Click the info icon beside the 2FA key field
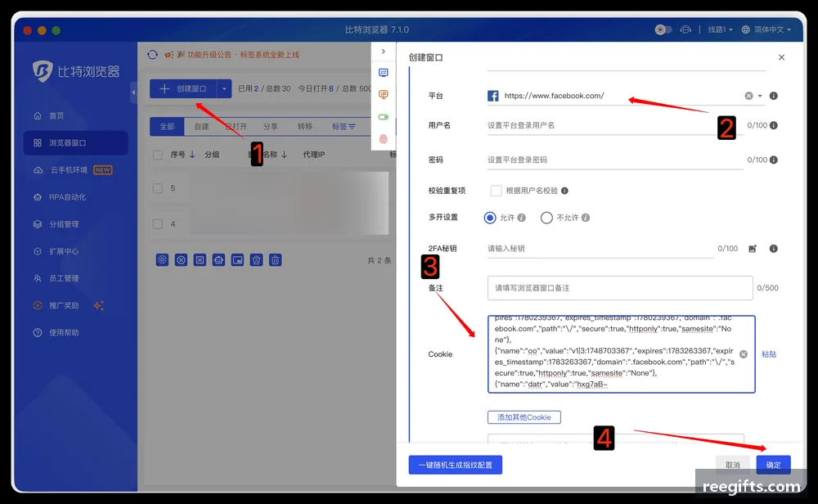 (x=774, y=249)
